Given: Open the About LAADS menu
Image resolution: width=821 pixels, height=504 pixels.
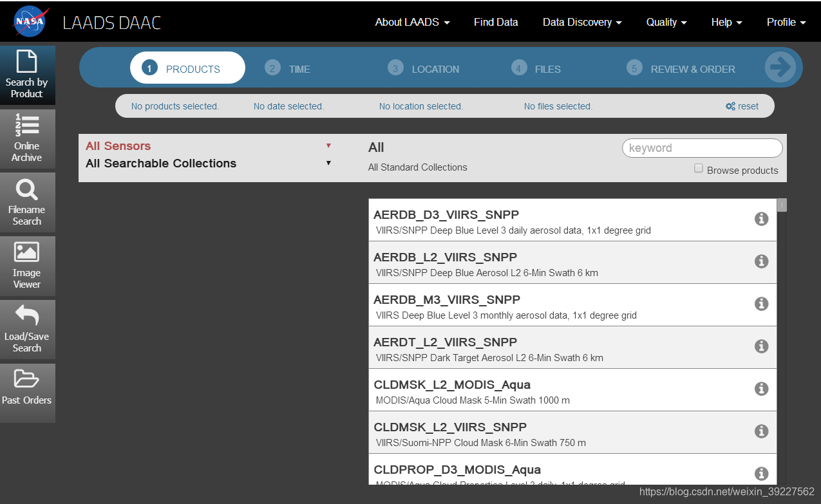Looking at the screenshot, I should click(412, 22).
